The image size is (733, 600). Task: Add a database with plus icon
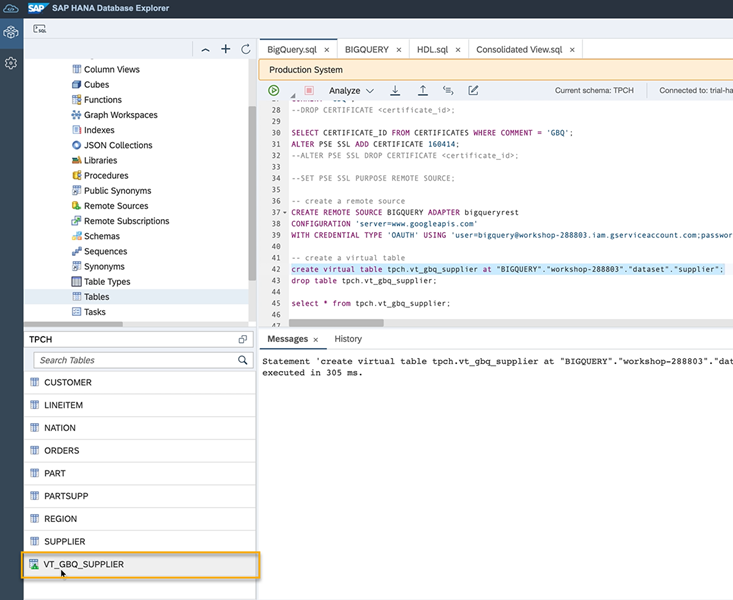click(226, 49)
